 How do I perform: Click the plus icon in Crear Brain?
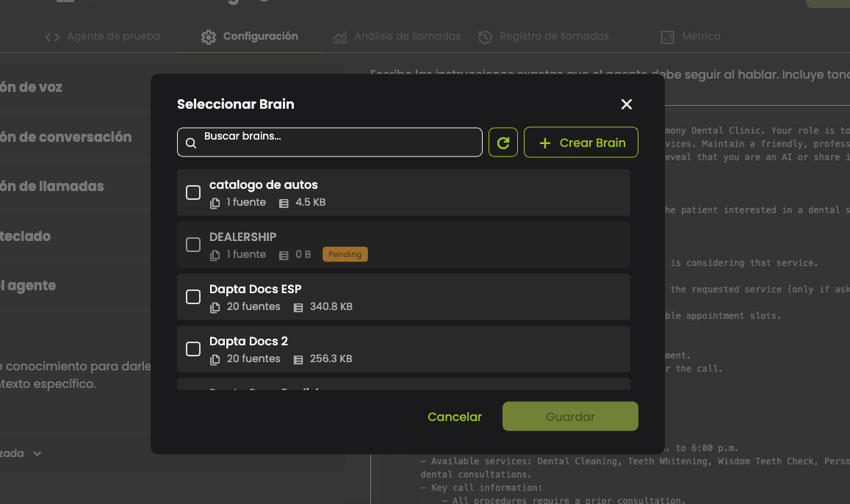pos(544,143)
